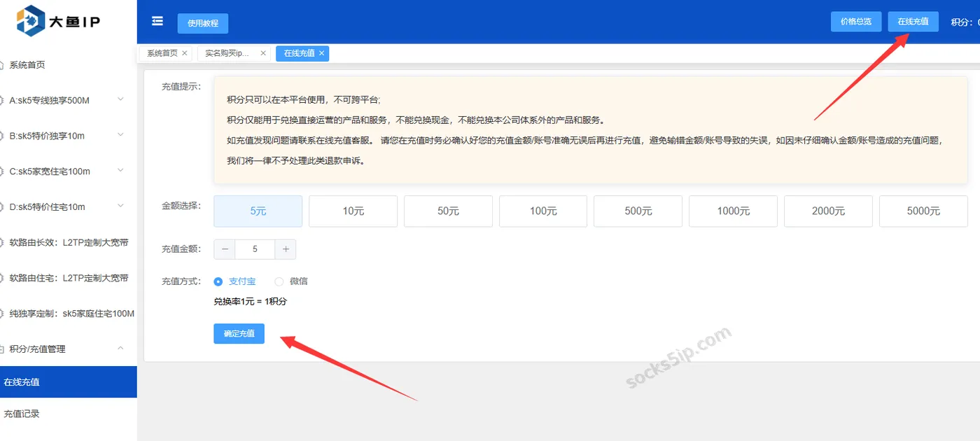Open 充值记录 in sidebar

[68, 414]
